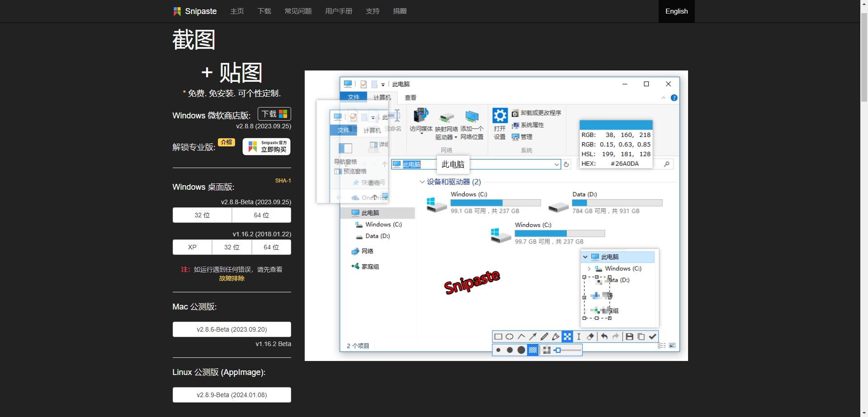This screenshot has width=868, height=417.
Task: Click the Data (D:) drive with 784 GB free
Action: (605, 203)
